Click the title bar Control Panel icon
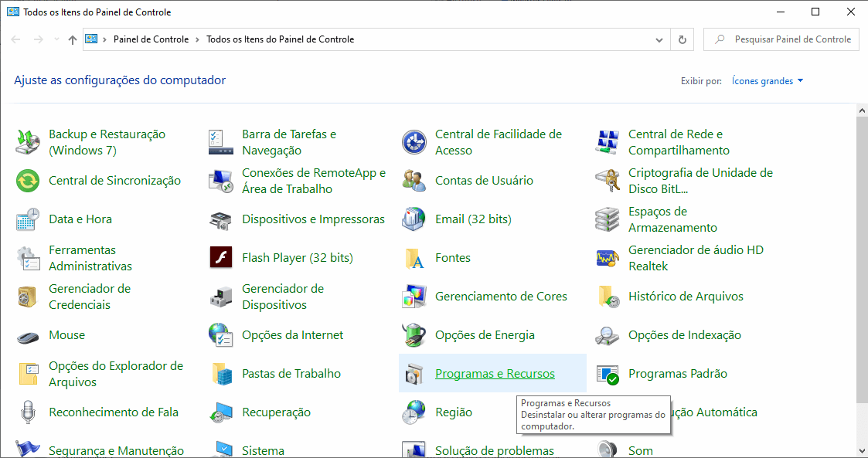Screen dimensions: 868x458 12,12
